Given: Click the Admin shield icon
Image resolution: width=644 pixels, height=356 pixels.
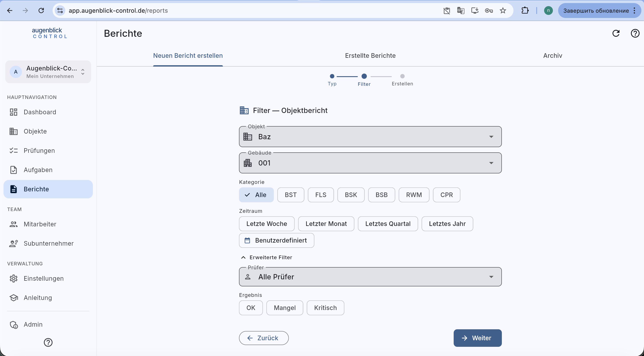Looking at the screenshot, I should tap(14, 324).
